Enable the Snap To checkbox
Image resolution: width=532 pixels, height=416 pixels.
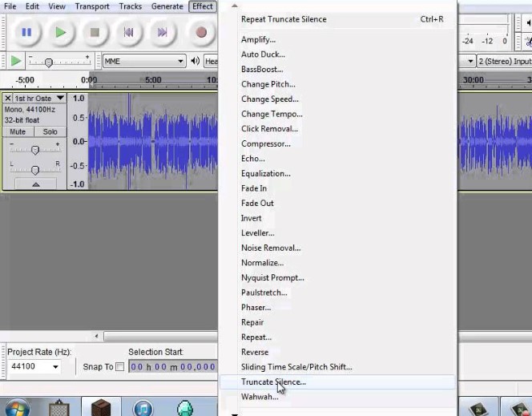[x=120, y=367]
